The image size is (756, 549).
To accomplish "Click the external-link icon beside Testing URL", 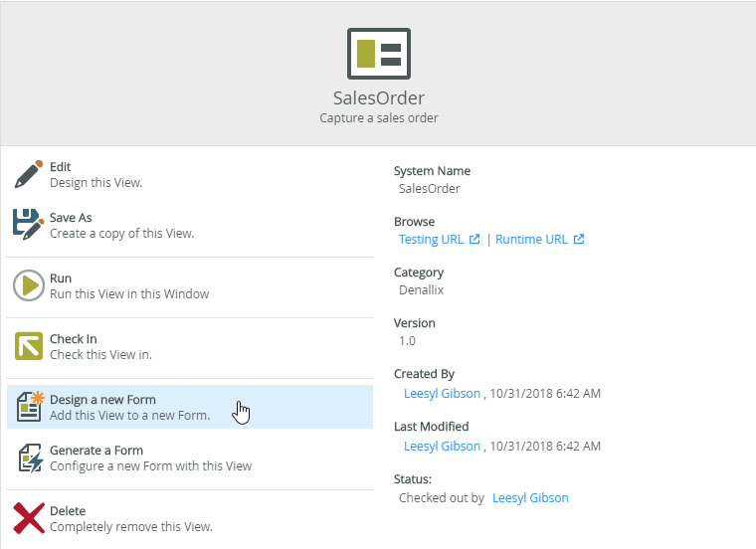I will click(474, 240).
